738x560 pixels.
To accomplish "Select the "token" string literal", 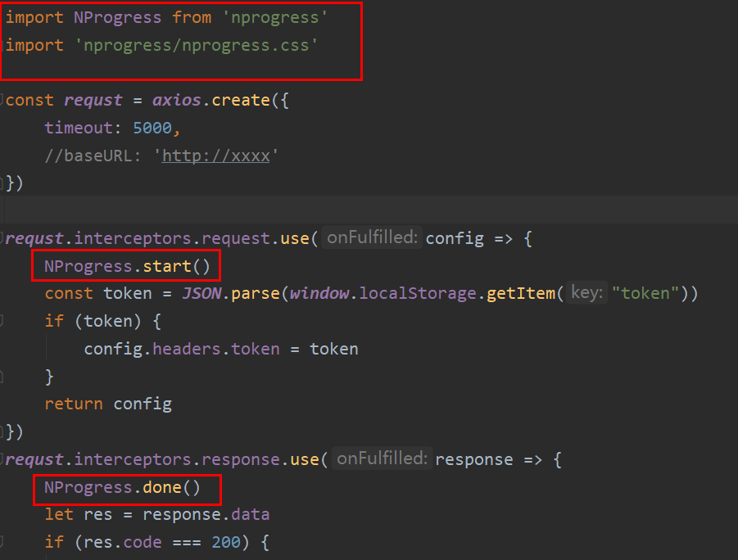I will coord(645,294).
